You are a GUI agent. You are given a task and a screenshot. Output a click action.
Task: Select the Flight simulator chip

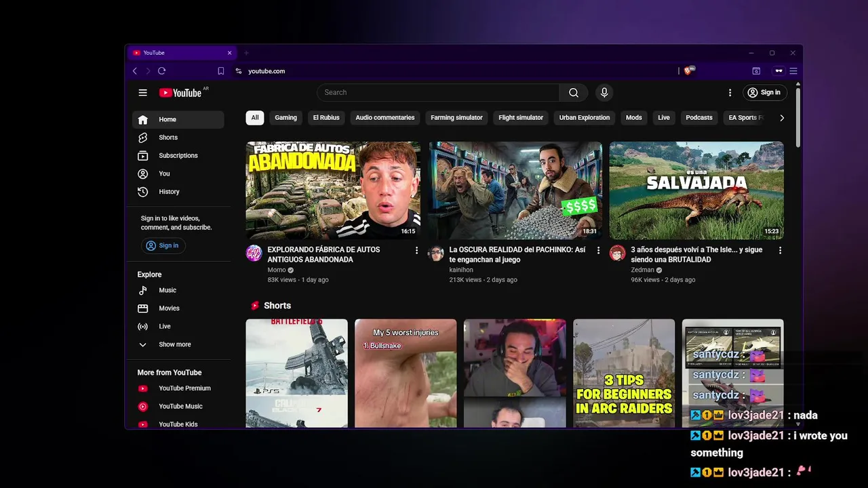point(521,118)
